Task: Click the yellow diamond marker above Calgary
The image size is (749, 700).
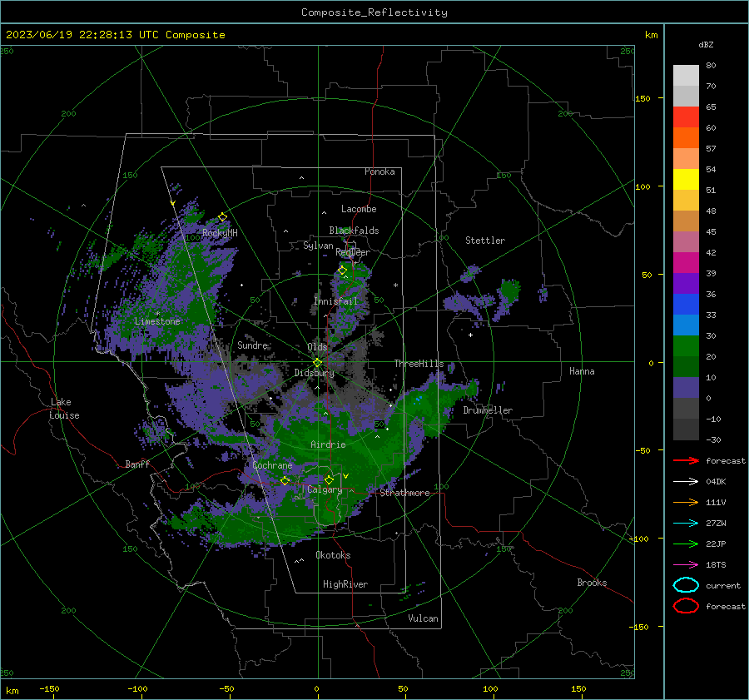Action: (329, 479)
